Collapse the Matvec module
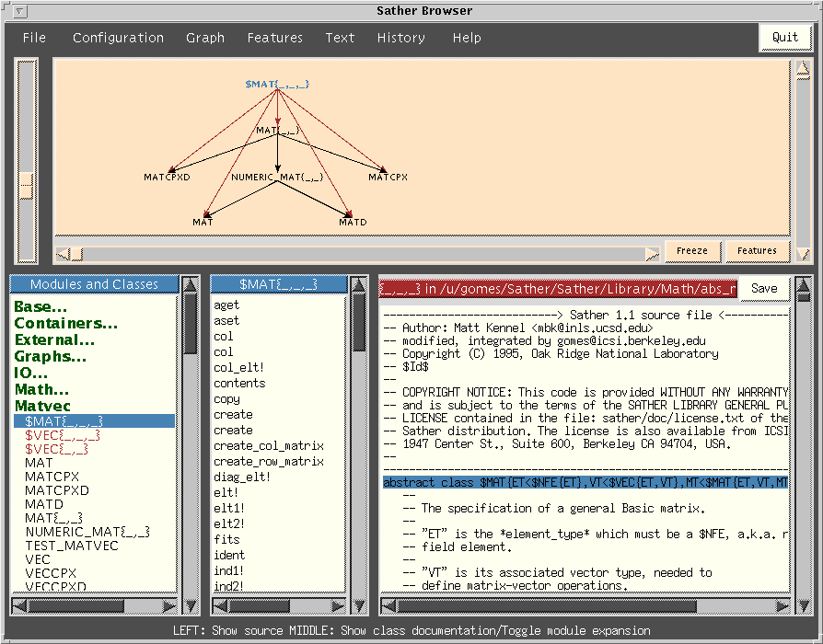 coord(42,406)
